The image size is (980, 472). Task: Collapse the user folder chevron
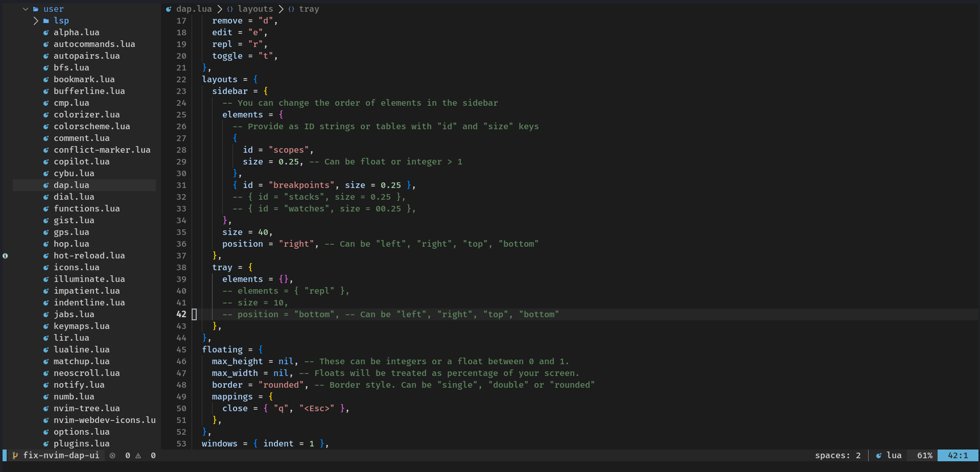[26, 9]
